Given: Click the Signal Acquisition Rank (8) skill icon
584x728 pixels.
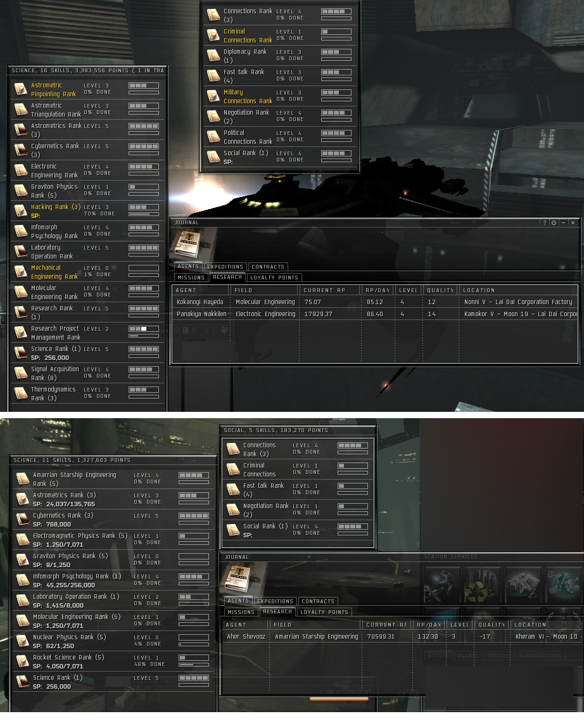Looking at the screenshot, I should click(21, 373).
